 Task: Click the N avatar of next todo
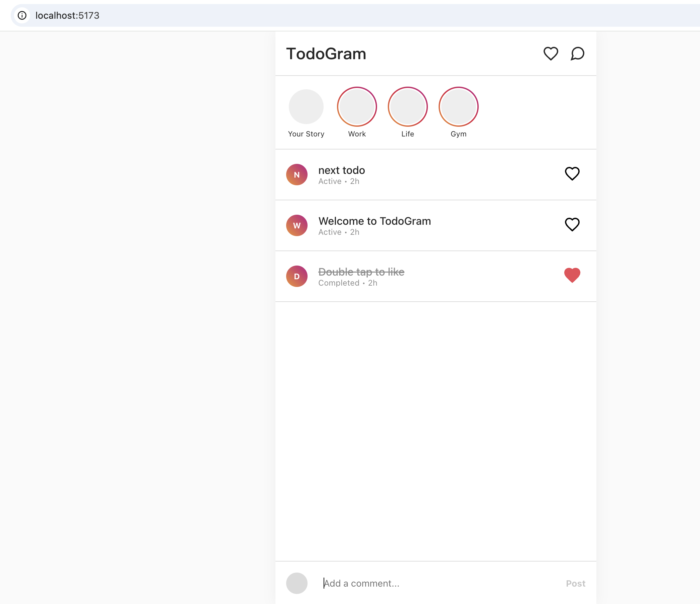[297, 175]
